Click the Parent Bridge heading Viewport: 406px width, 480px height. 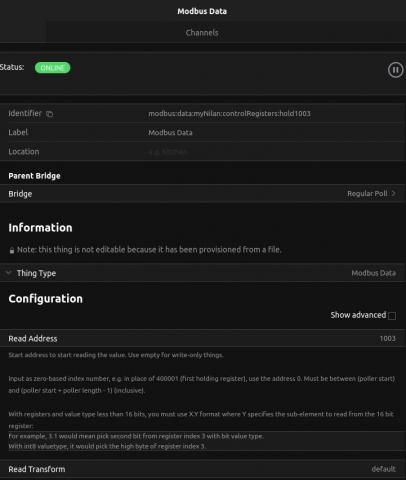[x=34, y=176]
